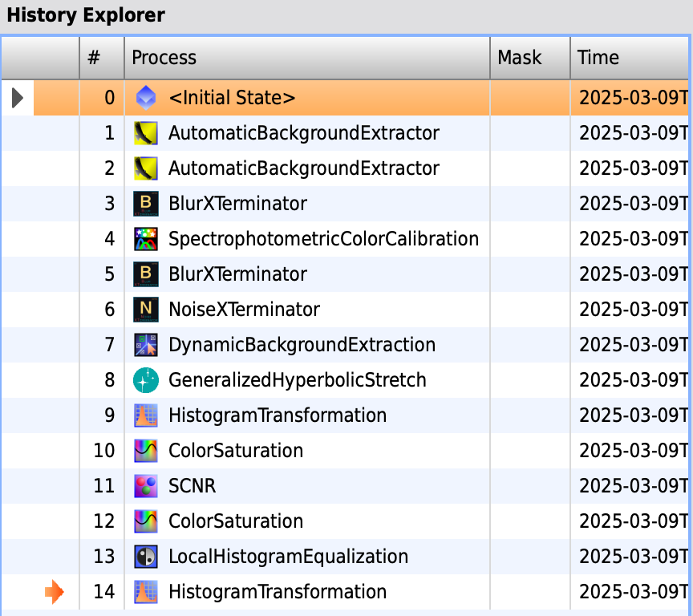Click the AutomaticBackgroundExtractor icon in row 2
This screenshot has height=616, width=693.
(x=146, y=168)
